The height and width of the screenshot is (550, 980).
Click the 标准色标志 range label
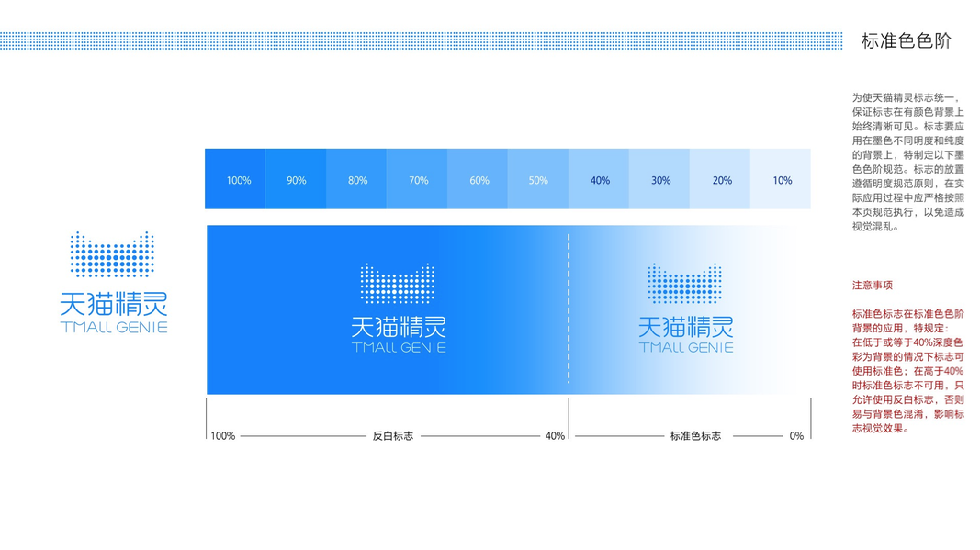pos(695,435)
